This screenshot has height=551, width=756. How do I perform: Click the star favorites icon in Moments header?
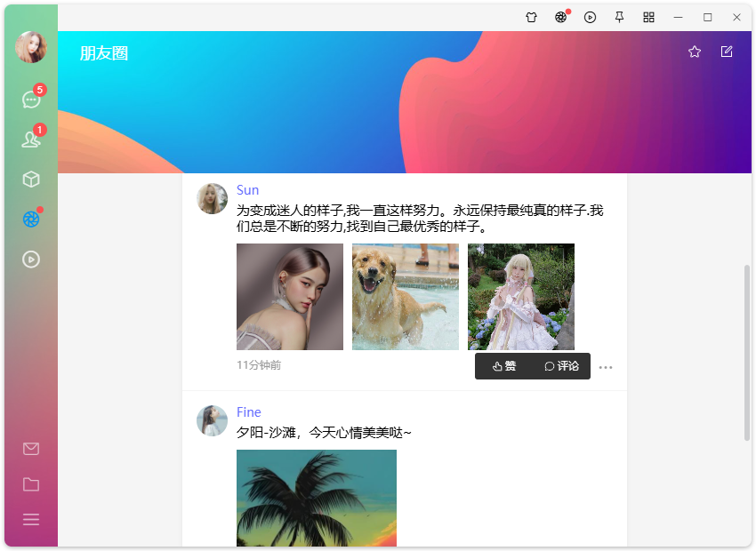pos(695,52)
